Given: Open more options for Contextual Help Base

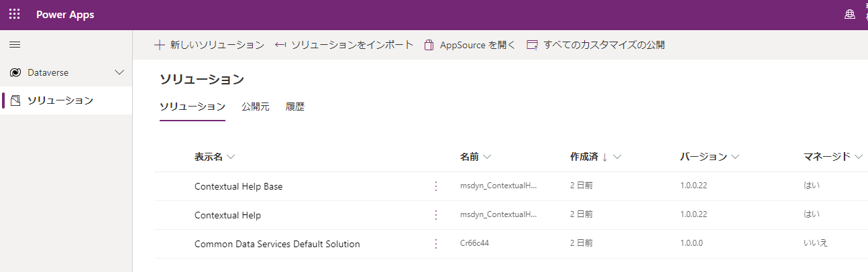Looking at the screenshot, I should [x=435, y=187].
